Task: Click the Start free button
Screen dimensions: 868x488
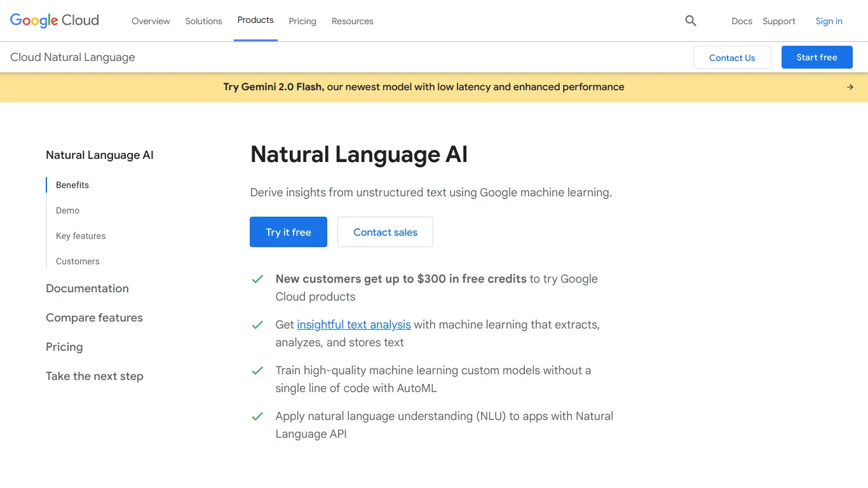Action: pyautogui.click(x=817, y=57)
